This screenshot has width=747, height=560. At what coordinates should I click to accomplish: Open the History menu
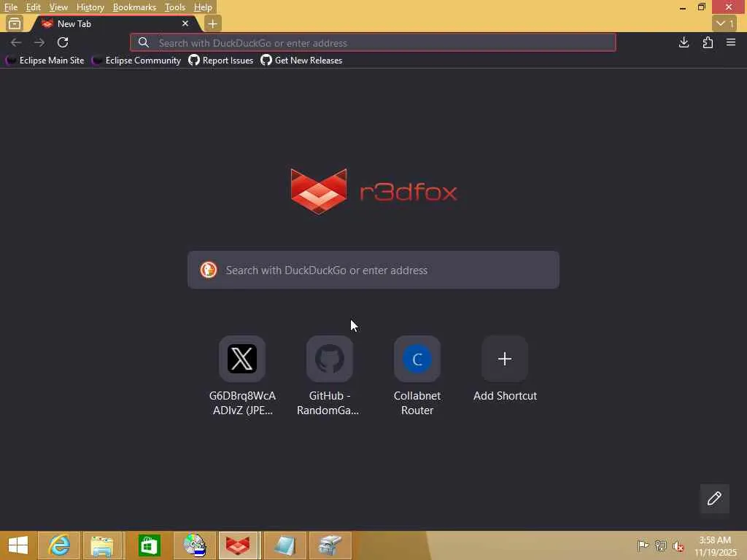coord(90,7)
